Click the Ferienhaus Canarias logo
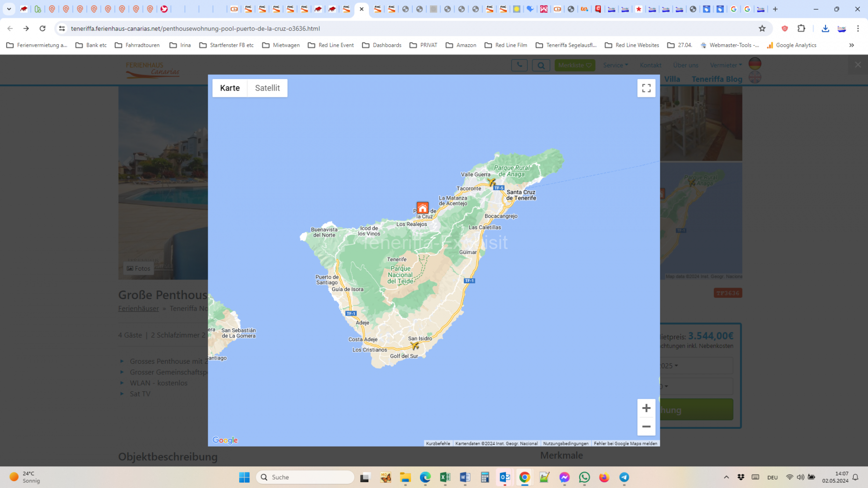Viewport: 868px width, 488px height. [x=152, y=70]
